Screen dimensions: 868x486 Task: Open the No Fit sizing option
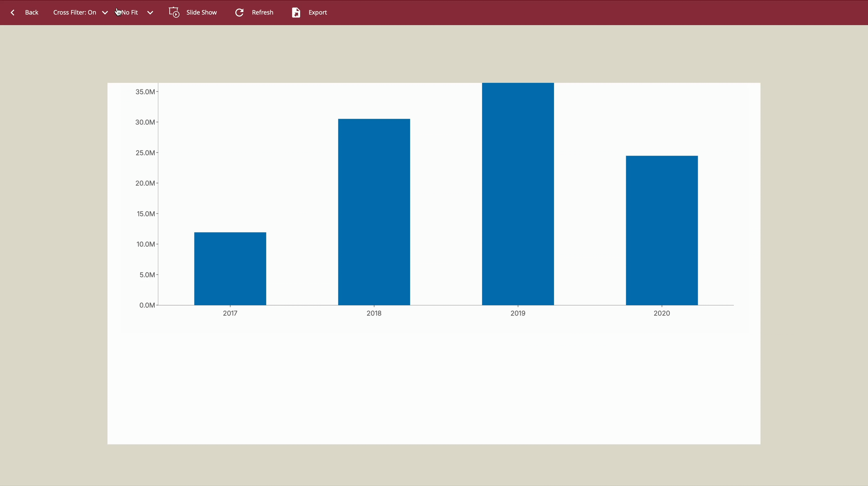tap(130, 13)
